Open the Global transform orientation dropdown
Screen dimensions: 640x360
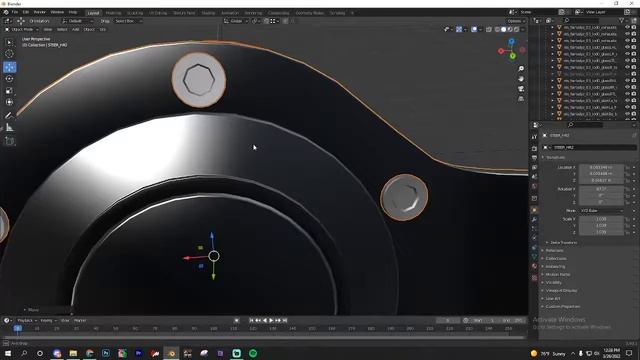(x=236, y=21)
